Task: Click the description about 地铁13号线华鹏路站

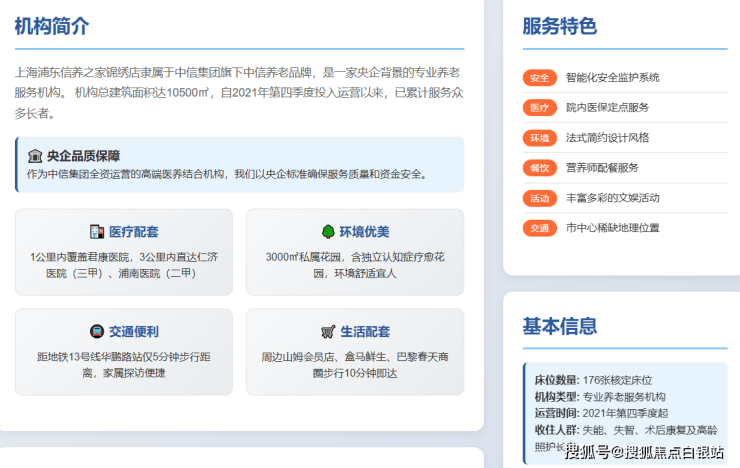Action: (124, 365)
